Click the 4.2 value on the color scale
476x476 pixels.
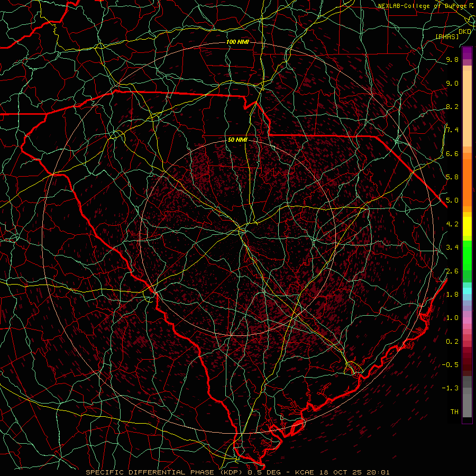point(452,224)
